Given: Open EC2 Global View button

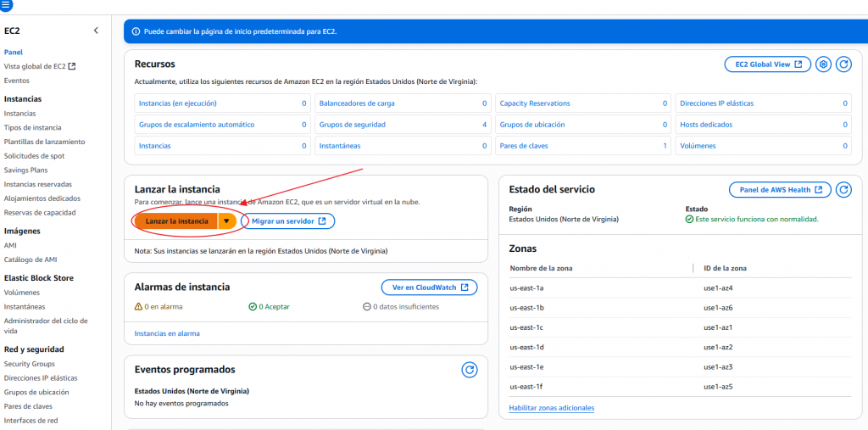Looking at the screenshot, I should [768, 64].
